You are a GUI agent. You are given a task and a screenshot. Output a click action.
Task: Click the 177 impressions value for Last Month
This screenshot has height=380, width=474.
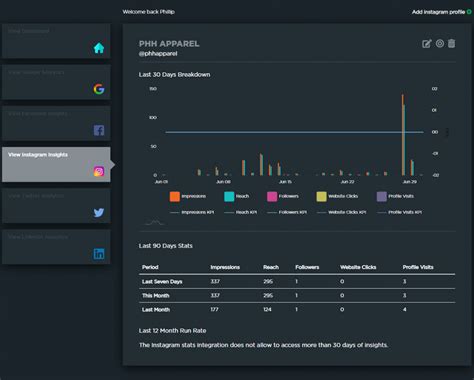pos(214,310)
